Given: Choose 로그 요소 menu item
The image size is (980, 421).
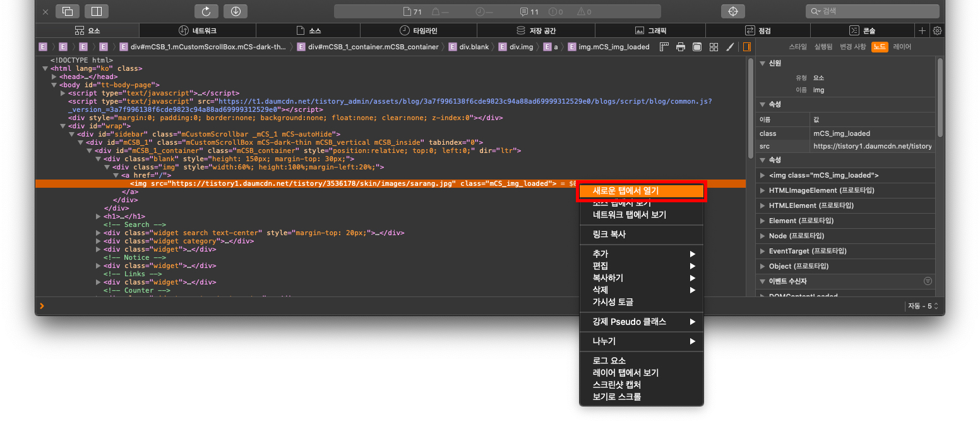Looking at the screenshot, I should 641,360.
